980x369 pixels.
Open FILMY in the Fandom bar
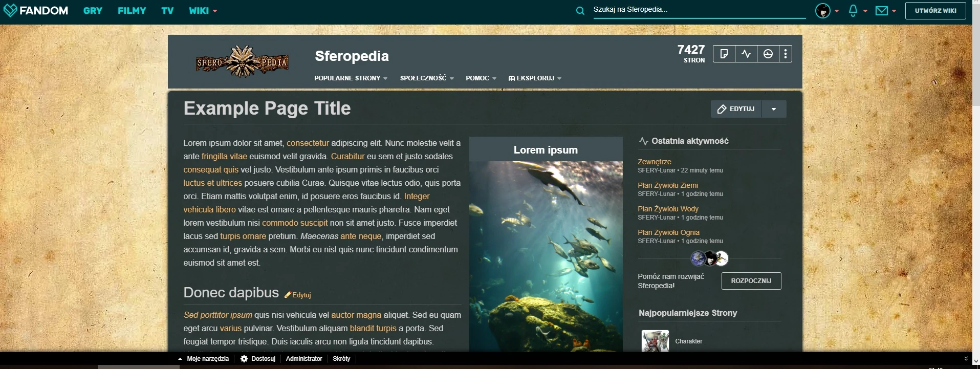coord(132,11)
